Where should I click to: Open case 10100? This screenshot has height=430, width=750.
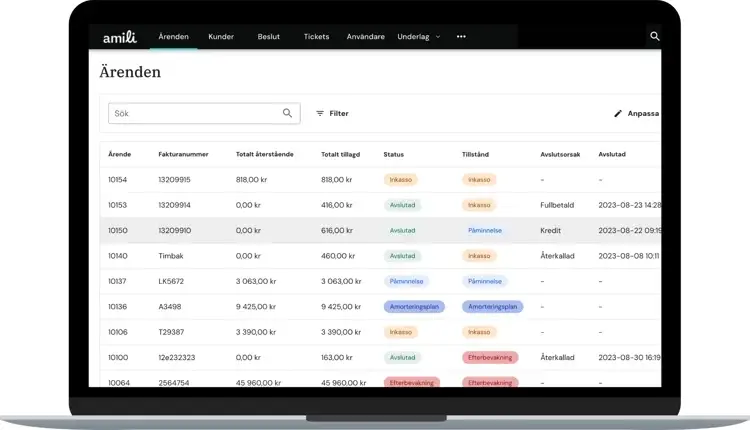[x=118, y=357]
